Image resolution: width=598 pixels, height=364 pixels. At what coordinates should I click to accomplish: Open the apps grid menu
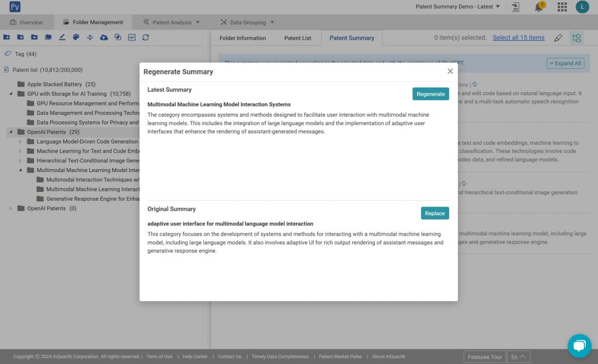562,7
